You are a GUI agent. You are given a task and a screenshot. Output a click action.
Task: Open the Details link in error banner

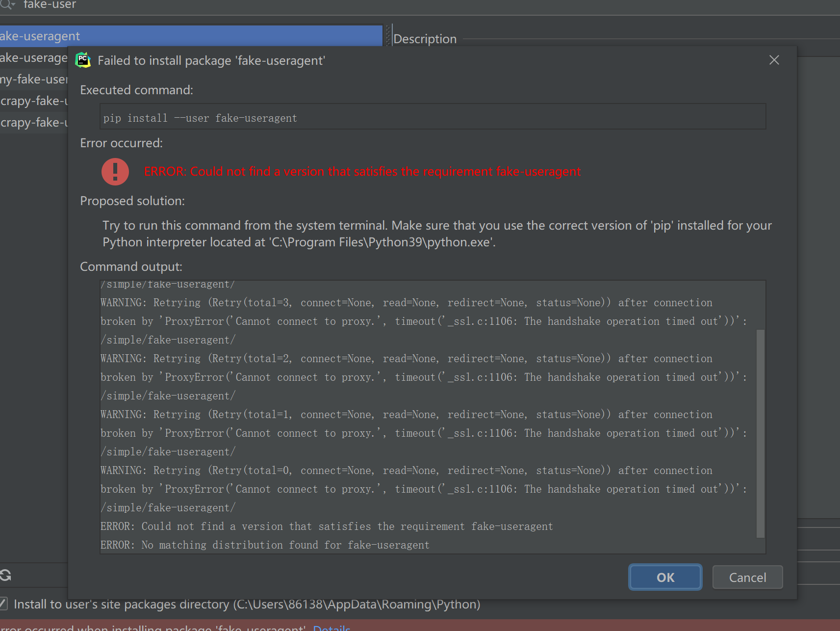[x=331, y=628]
